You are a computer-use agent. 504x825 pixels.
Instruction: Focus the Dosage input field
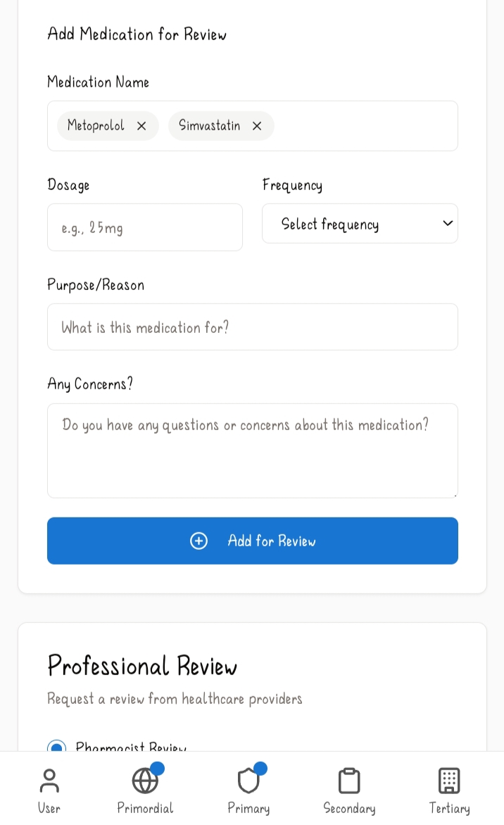coord(145,227)
